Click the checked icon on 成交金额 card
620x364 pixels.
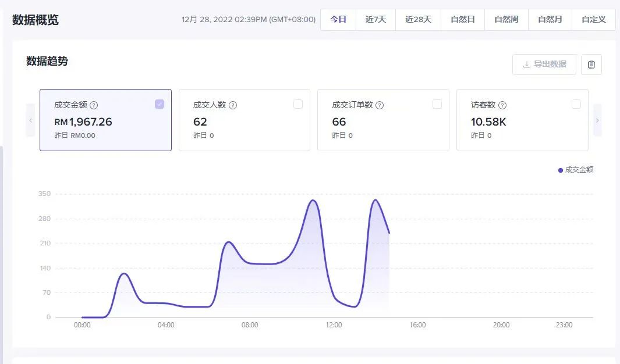pyautogui.click(x=159, y=104)
